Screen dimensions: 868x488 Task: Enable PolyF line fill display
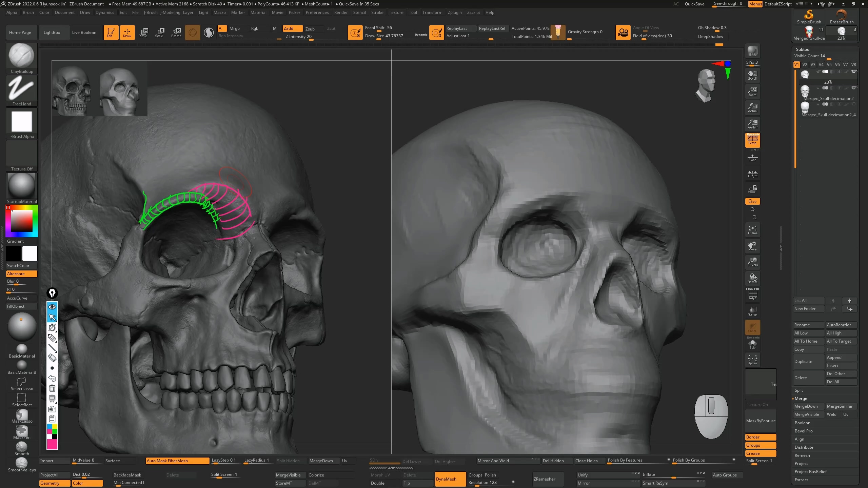click(x=752, y=294)
